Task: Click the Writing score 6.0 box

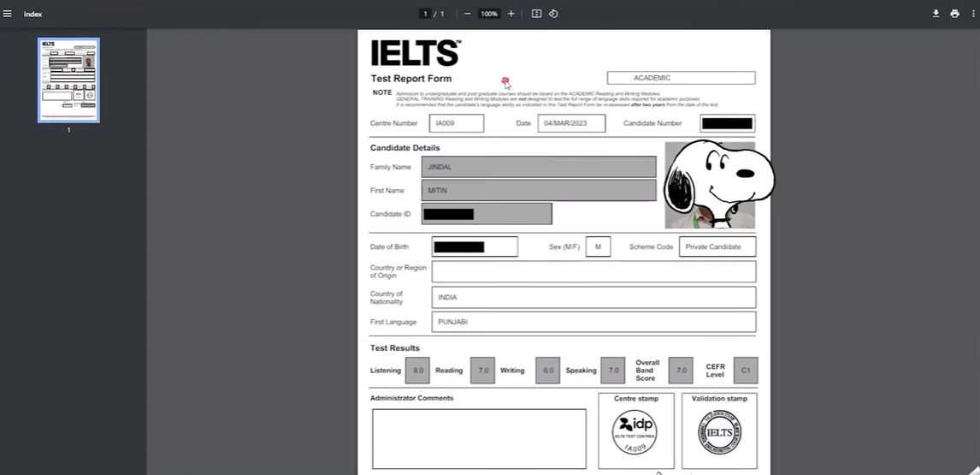Action: (548, 371)
